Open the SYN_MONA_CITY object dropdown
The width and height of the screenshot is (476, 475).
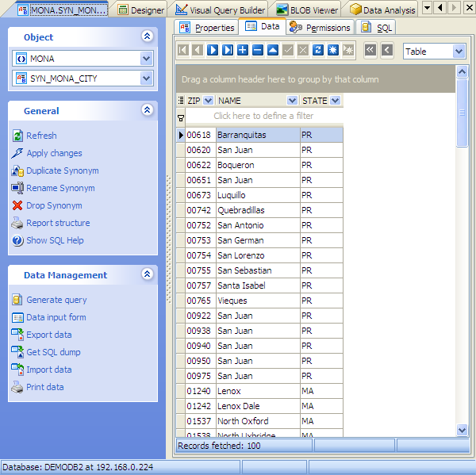pos(146,79)
